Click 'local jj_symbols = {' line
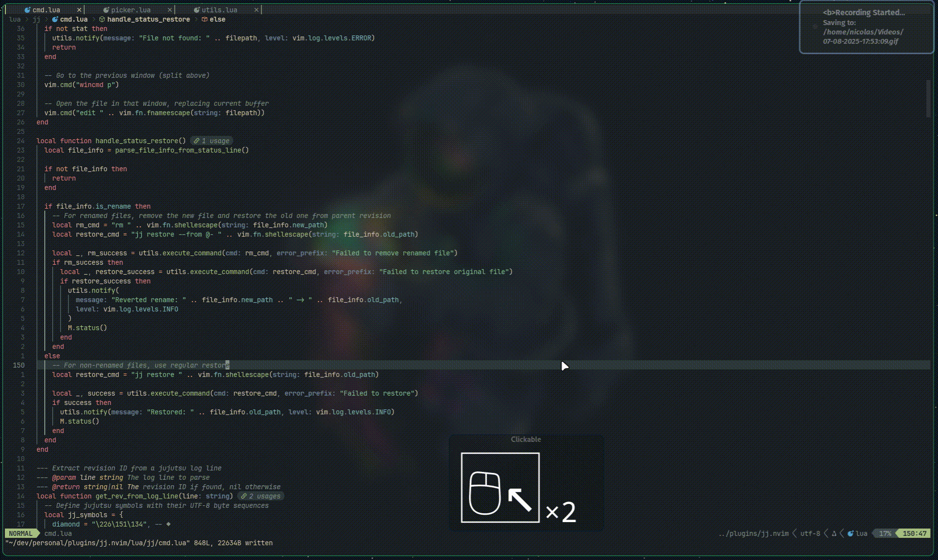Viewport: 938px width, 560px height. (84, 515)
